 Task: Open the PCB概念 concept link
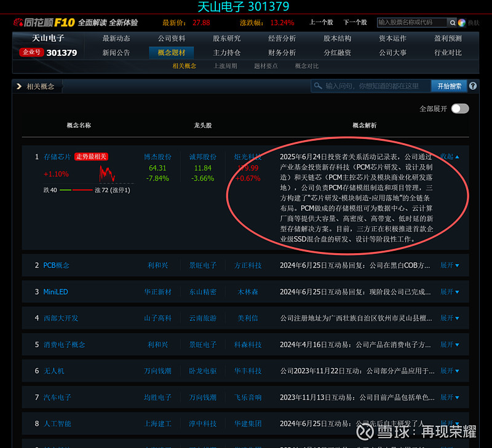pyautogui.click(x=56, y=265)
